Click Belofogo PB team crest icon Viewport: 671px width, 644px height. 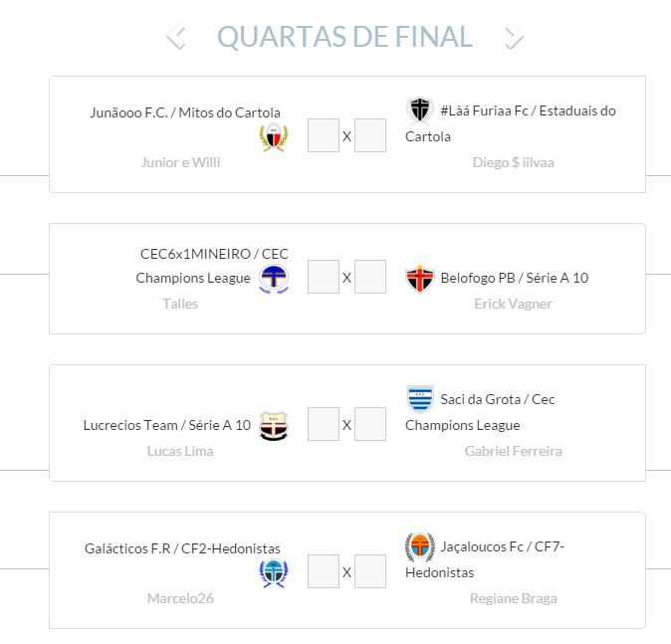click(x=420, y=279)
